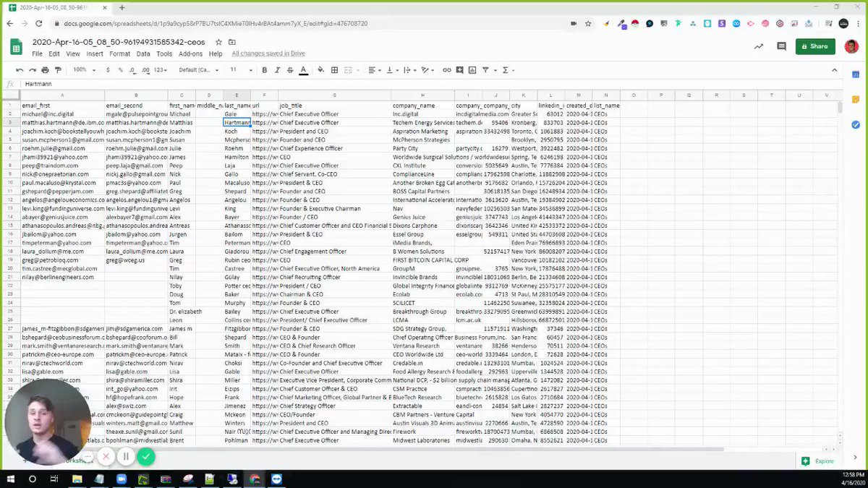
Task: Click the browser reload icon
Action: pyautogui.click(x=38, y=23)
